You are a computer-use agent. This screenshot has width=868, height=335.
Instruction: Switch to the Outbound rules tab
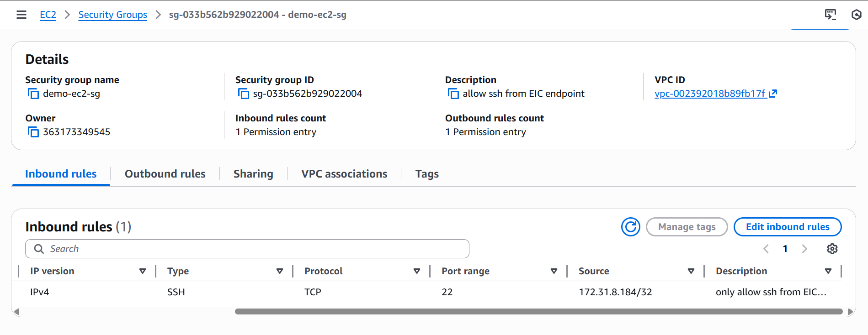165,174
